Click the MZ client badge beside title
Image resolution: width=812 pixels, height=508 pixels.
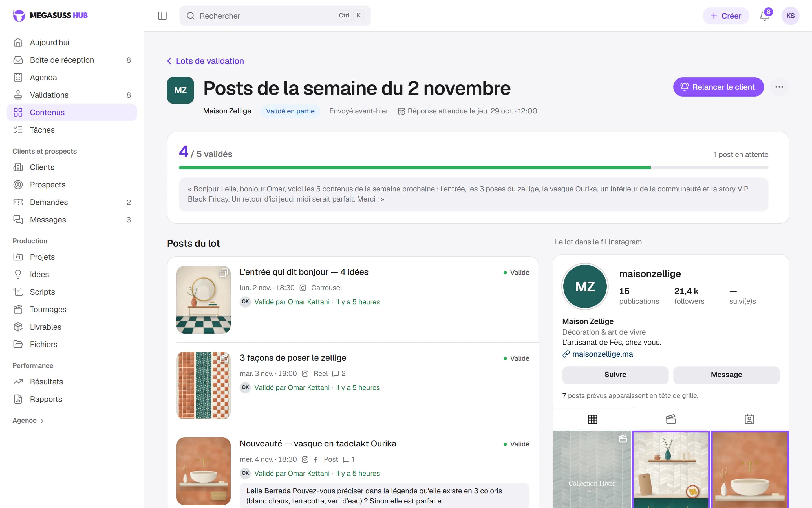(180, 90)
